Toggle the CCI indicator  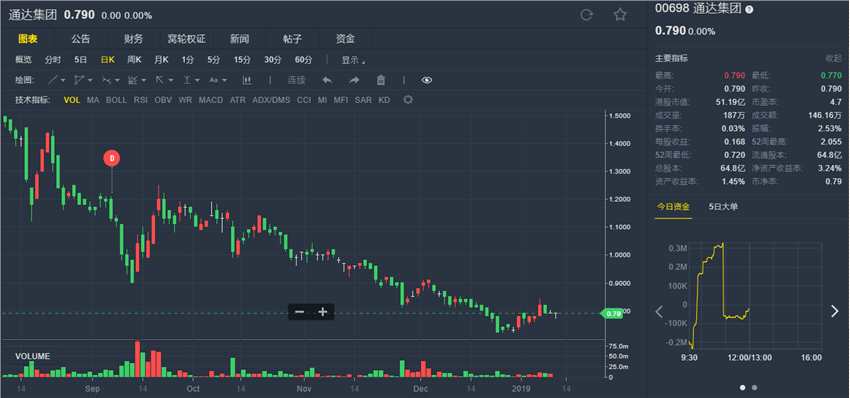[304, 100]
